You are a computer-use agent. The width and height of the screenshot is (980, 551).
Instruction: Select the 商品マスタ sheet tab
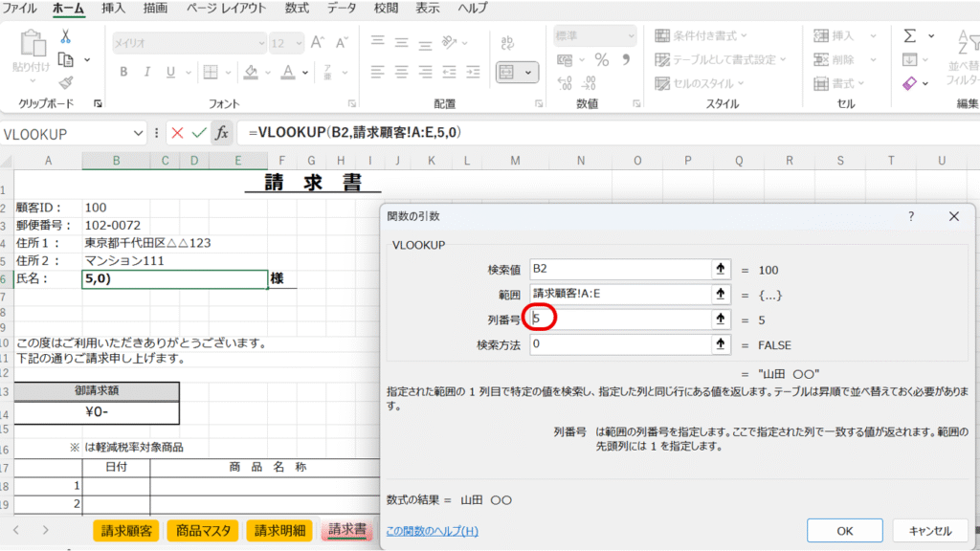coord(203,530)
